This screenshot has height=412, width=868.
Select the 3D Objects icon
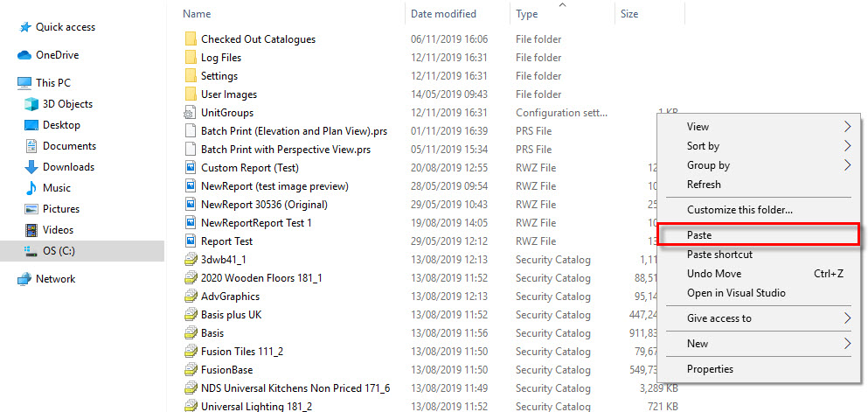click(x=31, y=104)
